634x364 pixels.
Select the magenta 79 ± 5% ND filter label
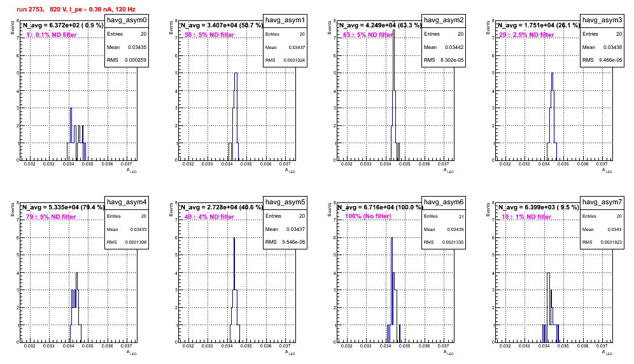[51, 217]
